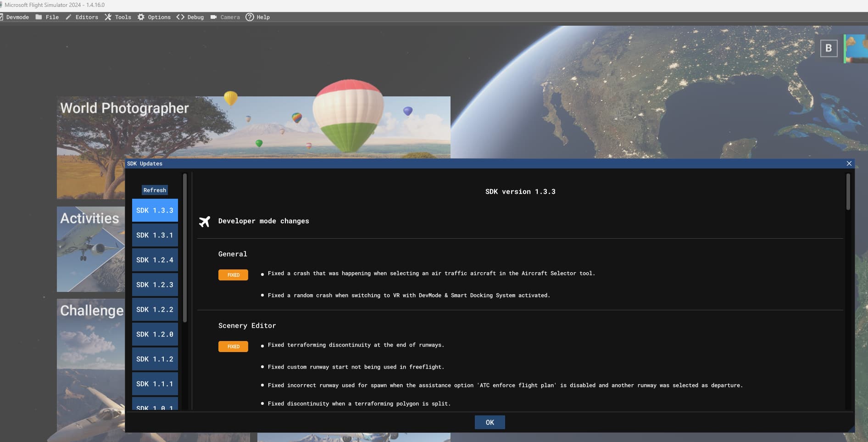The height and width of the screenshot is (442, 868).
Task: Click the Aircraft Selector crash fix note
Action: [431, 274]
